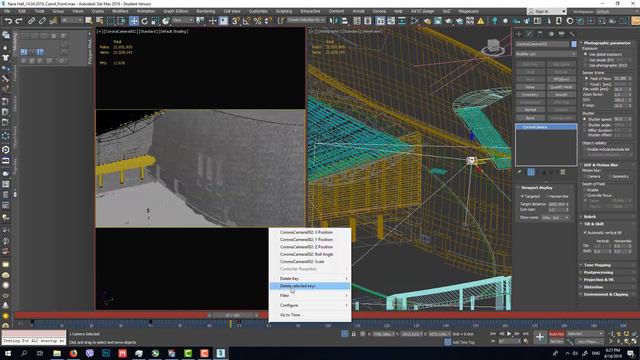Choose Delete selected keys in context menu
The width and height of the screenshot is (640, 360).
(x=310, y=286)
